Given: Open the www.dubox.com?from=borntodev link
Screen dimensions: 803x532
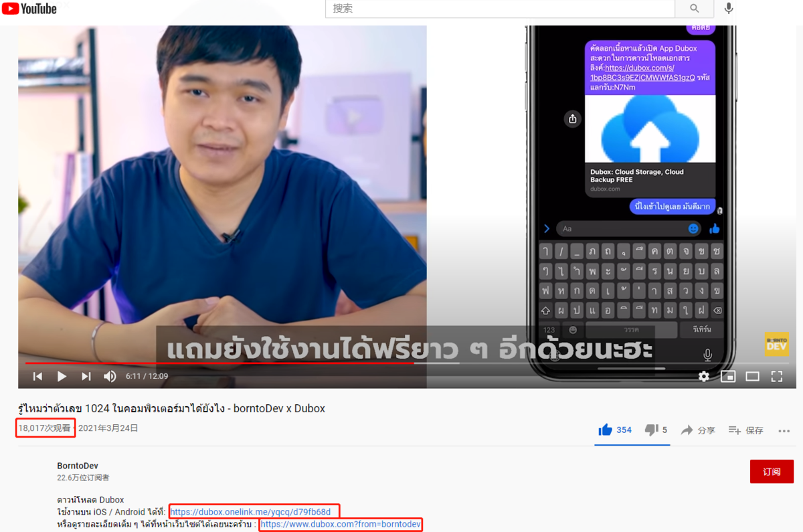Looking at the screenshot, I should [x=341, y=524].
